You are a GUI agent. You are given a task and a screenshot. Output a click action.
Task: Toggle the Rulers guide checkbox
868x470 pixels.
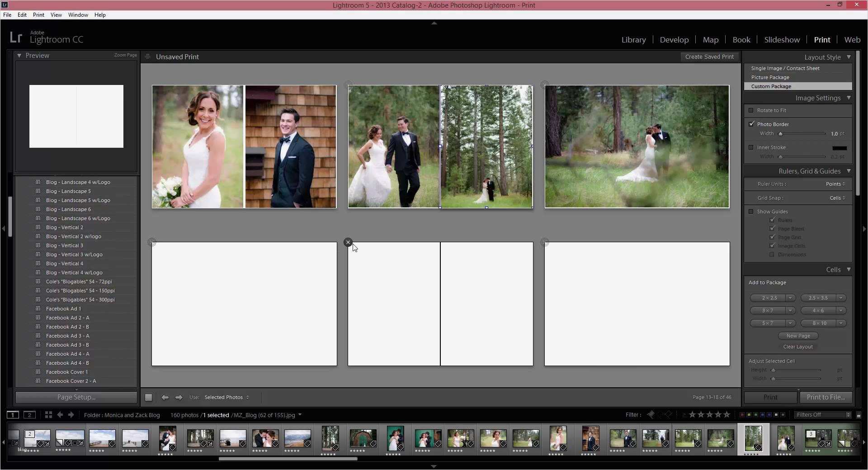[772, 220]
